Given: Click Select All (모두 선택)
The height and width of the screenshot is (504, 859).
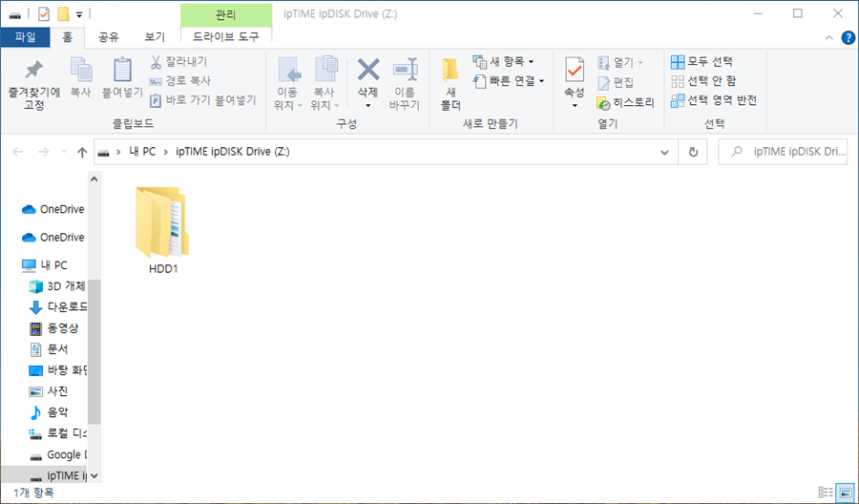Looking at the screenshot, I should tap(702, 62).
